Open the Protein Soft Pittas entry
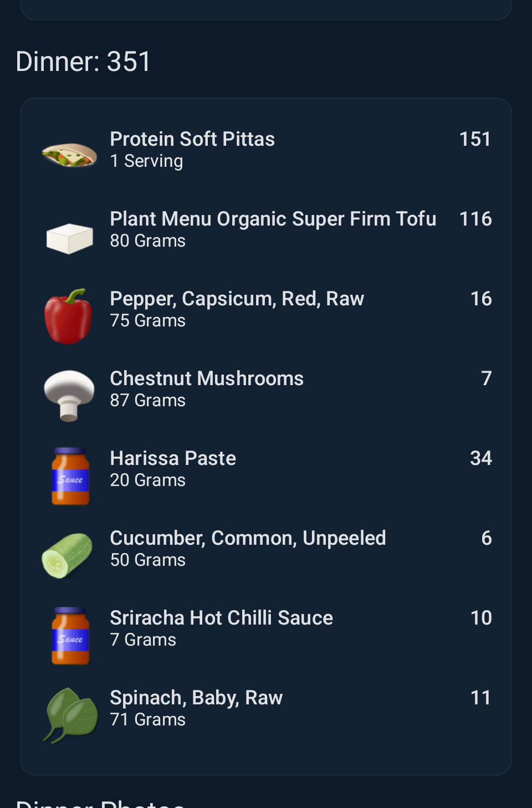 [192, 139]
